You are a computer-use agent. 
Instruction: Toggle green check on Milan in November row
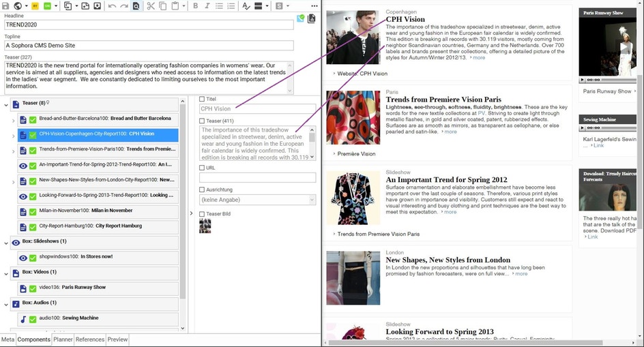pyautogui.click(x=33, y=212)
